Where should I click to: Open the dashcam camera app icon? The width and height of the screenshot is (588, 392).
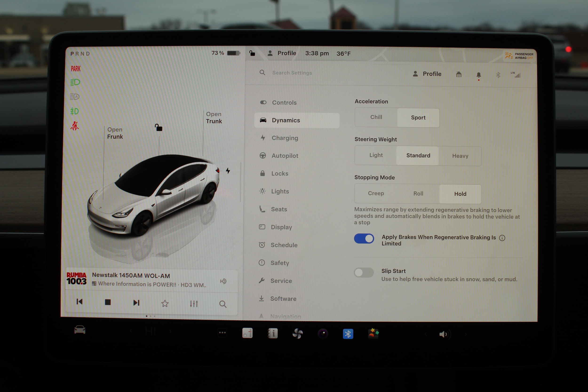click(x=323, y=333)
